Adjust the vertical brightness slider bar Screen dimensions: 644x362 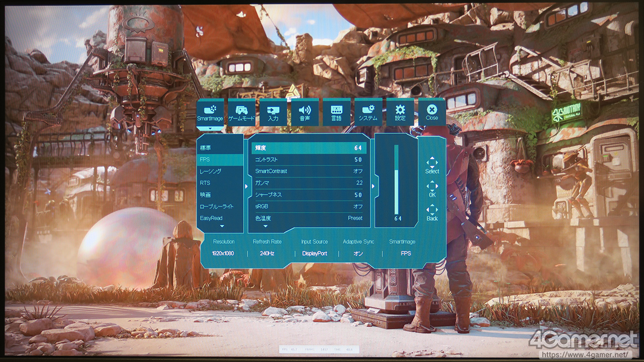(396, 179)
